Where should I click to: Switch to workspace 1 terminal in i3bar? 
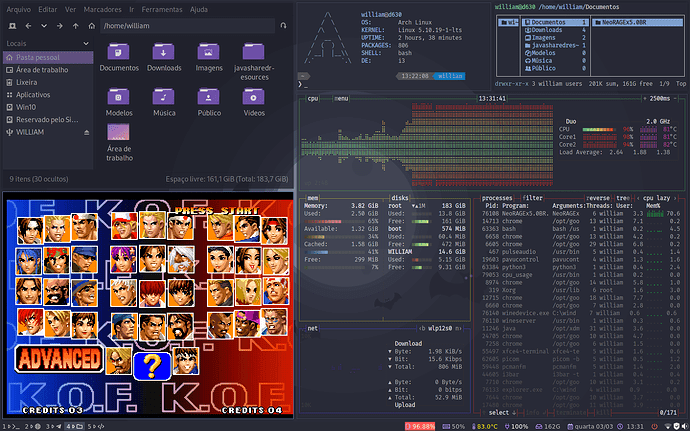11,426
